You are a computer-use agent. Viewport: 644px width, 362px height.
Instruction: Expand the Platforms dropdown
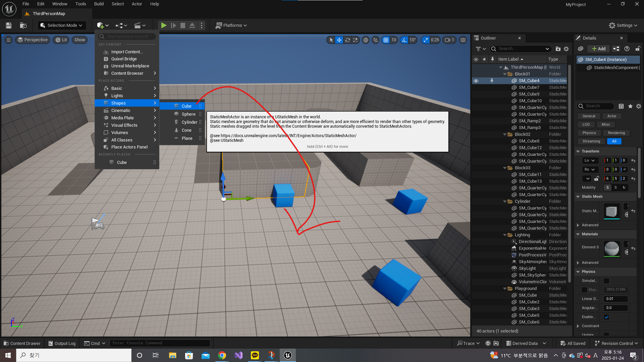(231, 25)
